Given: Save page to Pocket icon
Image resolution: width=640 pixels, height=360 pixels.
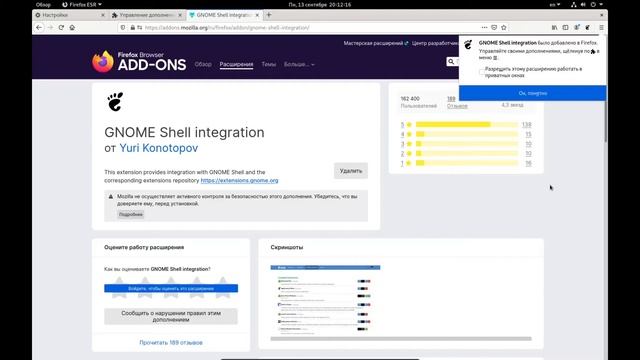Looking at the screenshot, I should pyautogui.click(x=494, y=27).
